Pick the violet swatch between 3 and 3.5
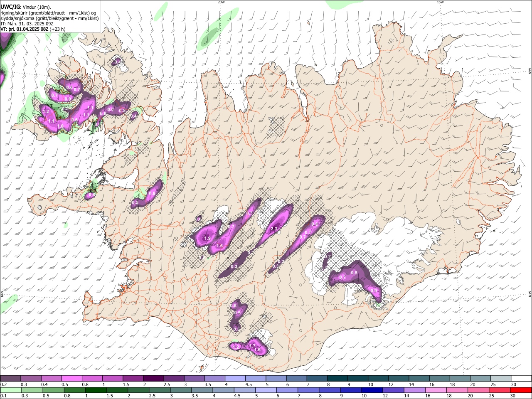The height and width of the screenshot is (399, 532). (194, 378)
